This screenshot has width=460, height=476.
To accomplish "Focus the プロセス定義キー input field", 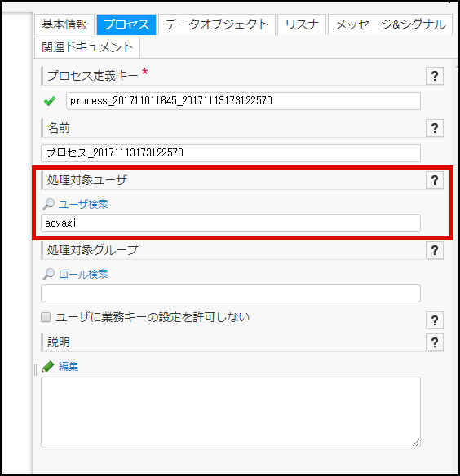I will (243, 101).
